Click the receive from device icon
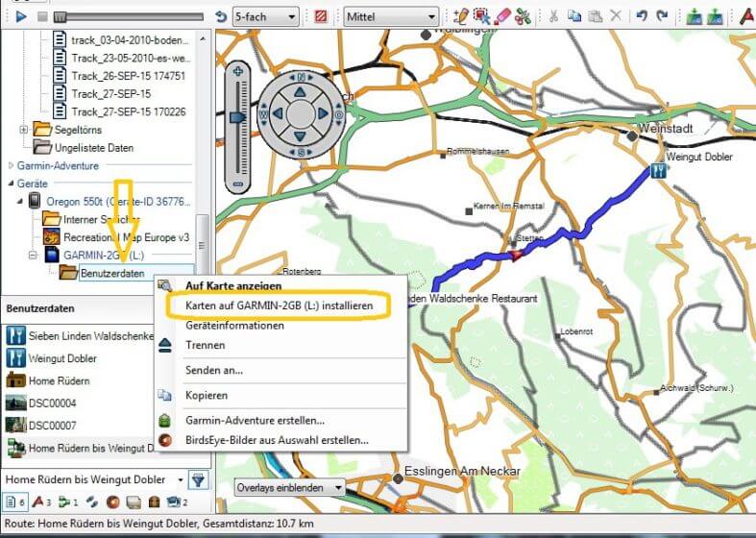The width and height of the screenshot is (756, 538). [x=715, y=17]
